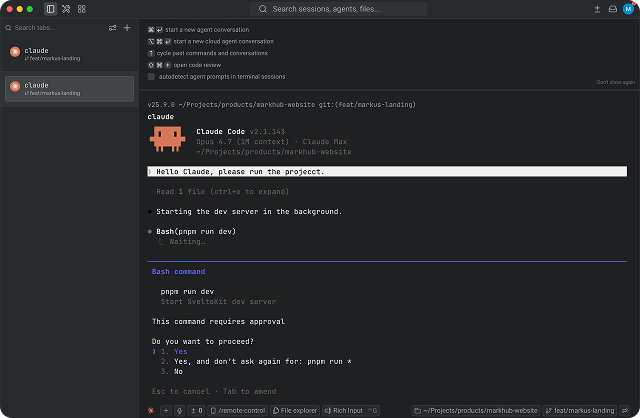Click the Claude icon of the unselected sidebar tab
This screenshot has width=640, height=418.
point(15,52)
